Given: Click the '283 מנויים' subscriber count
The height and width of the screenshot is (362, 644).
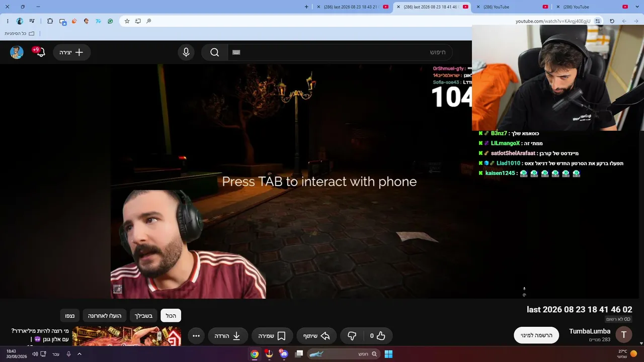Looking at the screenshot, I should tap(600, 340).
